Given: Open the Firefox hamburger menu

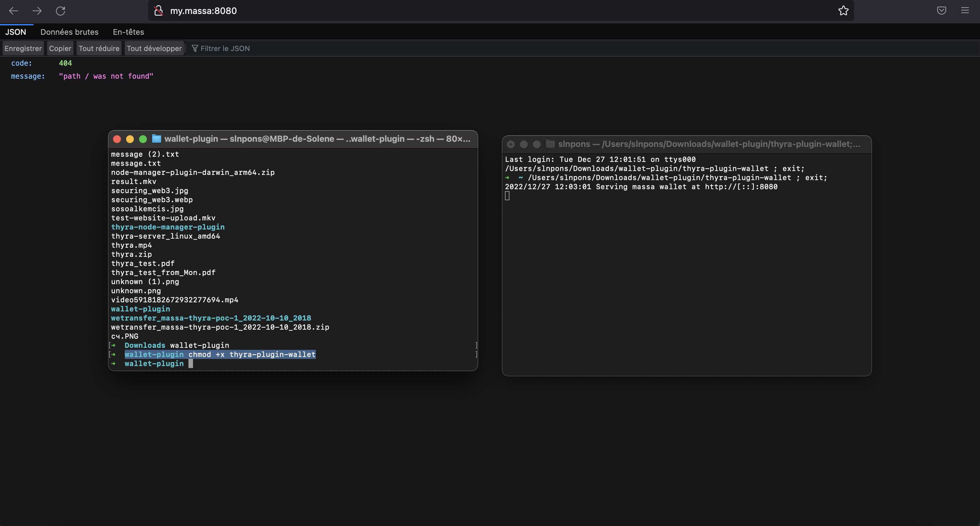Looking at the screenshot, I should click(x=965, y=11).
